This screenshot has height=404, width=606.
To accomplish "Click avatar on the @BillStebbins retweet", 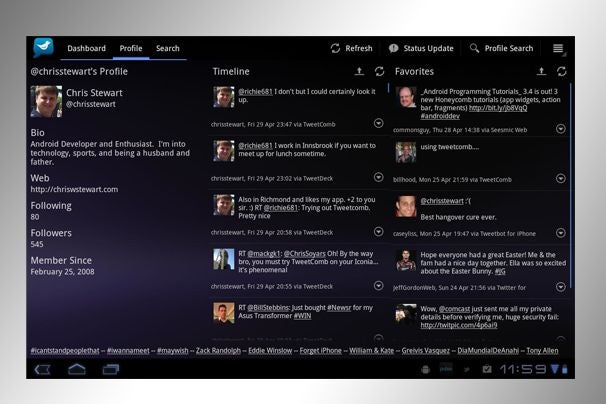I will tap(224, 313).
